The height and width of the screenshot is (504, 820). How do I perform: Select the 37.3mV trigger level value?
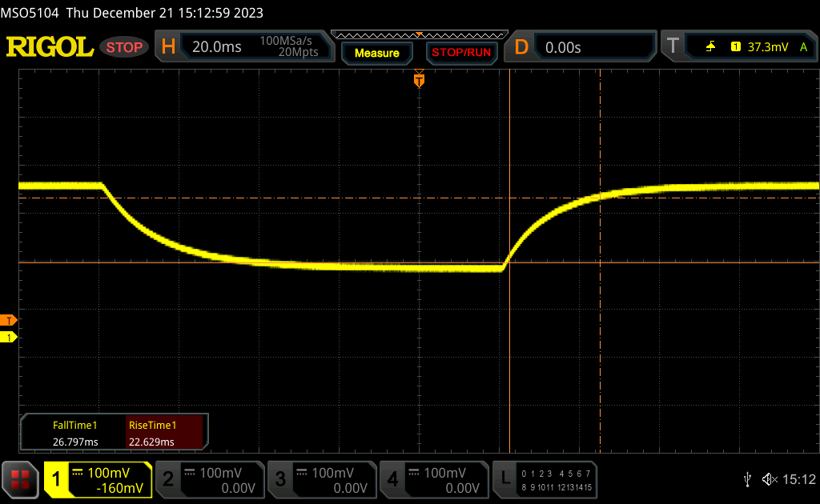click(768, 47)
